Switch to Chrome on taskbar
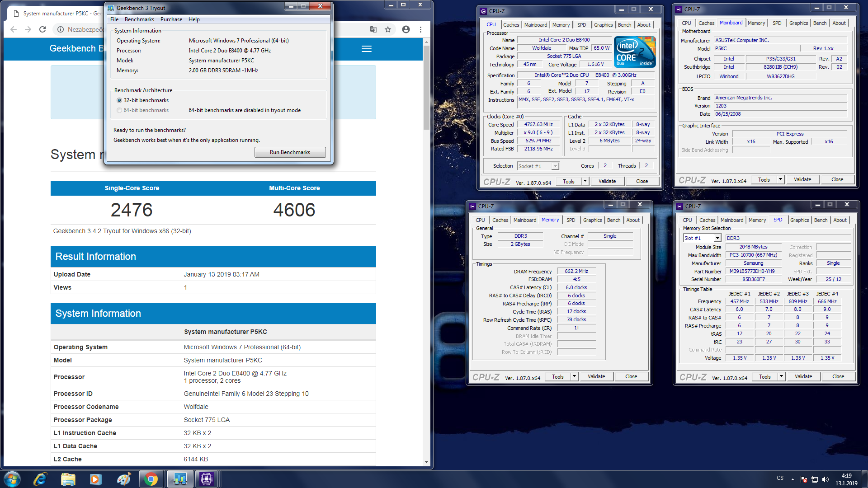 [151, 479]
